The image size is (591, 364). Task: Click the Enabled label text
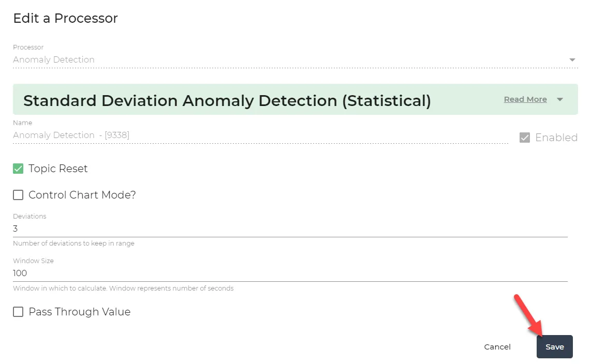[x=556, y=138]
